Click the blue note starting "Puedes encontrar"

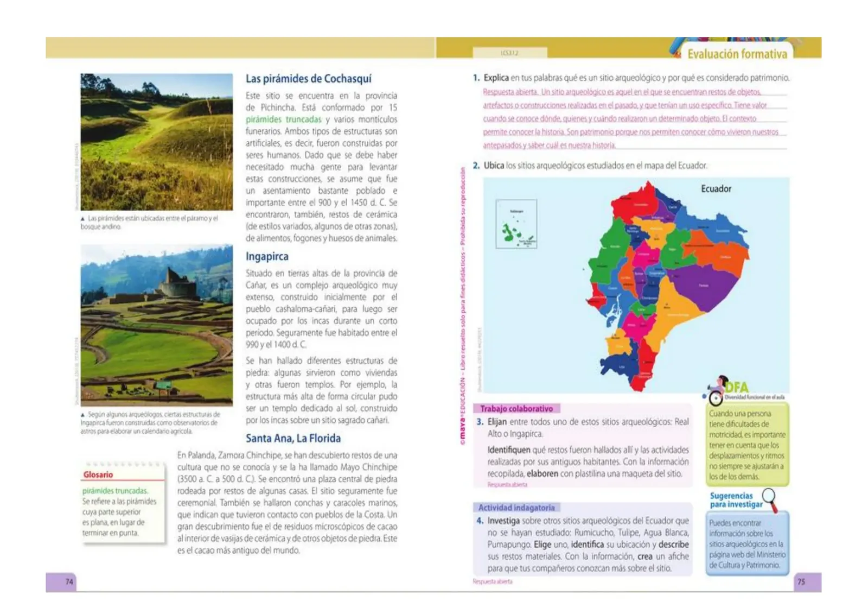[x=748, y=543]
